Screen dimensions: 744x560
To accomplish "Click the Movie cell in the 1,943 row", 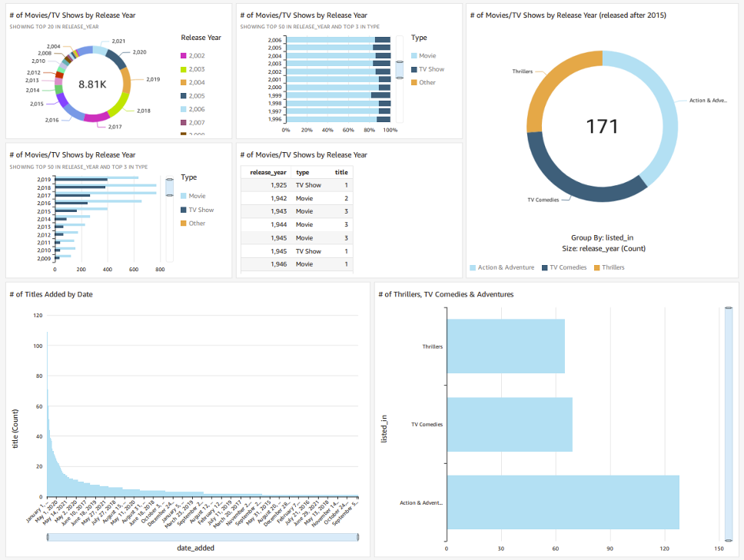I will tap(304, 211).
